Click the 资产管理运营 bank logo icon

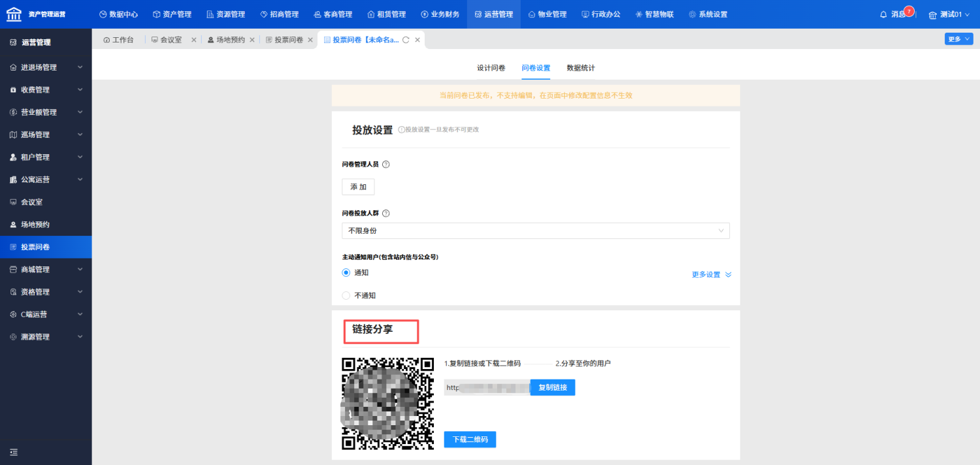(14, 14)
